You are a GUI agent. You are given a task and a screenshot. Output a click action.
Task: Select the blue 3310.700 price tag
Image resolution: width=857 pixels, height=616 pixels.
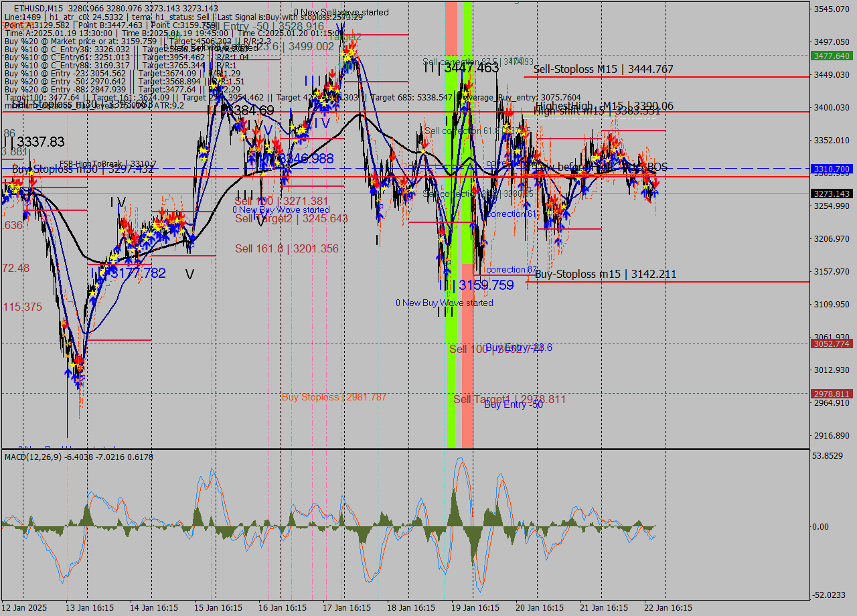[832, 169]
